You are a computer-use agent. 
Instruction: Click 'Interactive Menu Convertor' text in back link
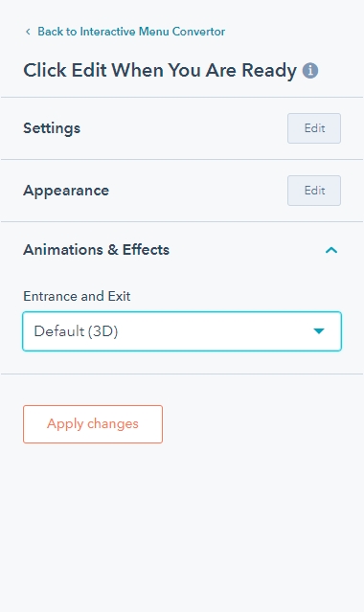[152, 32]
